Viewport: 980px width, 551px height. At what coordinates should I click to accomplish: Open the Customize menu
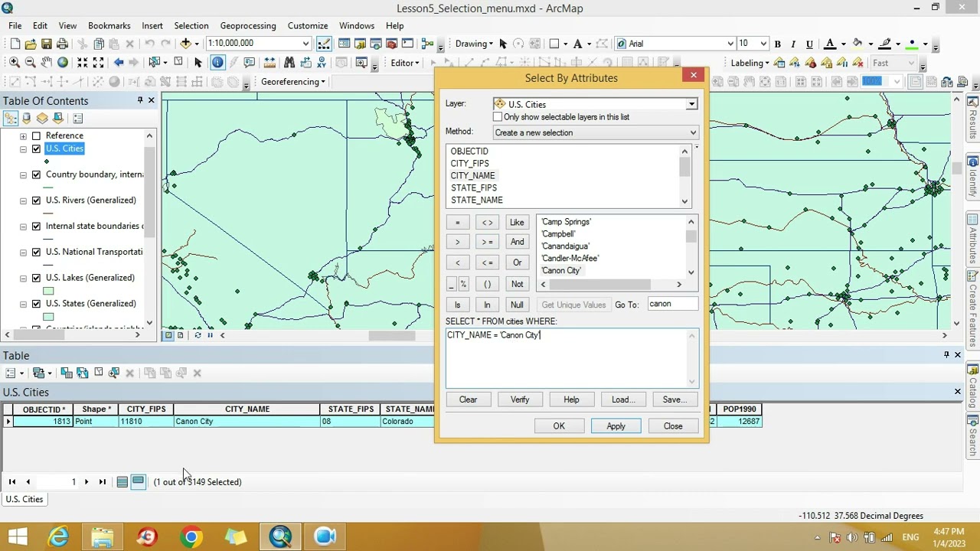point(307,25)
